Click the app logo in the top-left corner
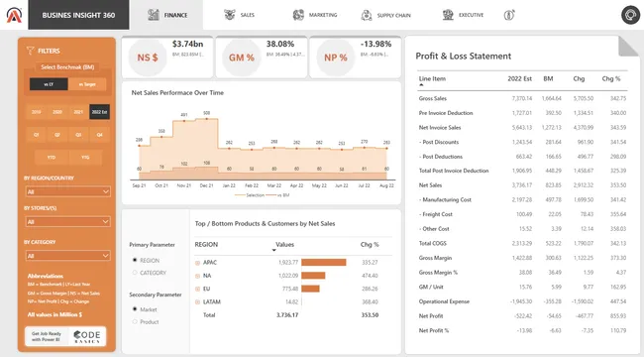This screenshot has width=644, height=357. coord(14,15)
